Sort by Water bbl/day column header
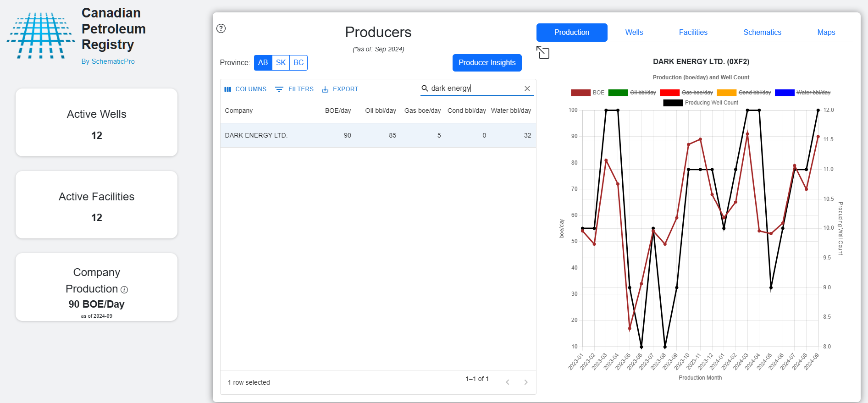Image resolution: width=868 pixels, height=403 pixels. click(511, 110)
